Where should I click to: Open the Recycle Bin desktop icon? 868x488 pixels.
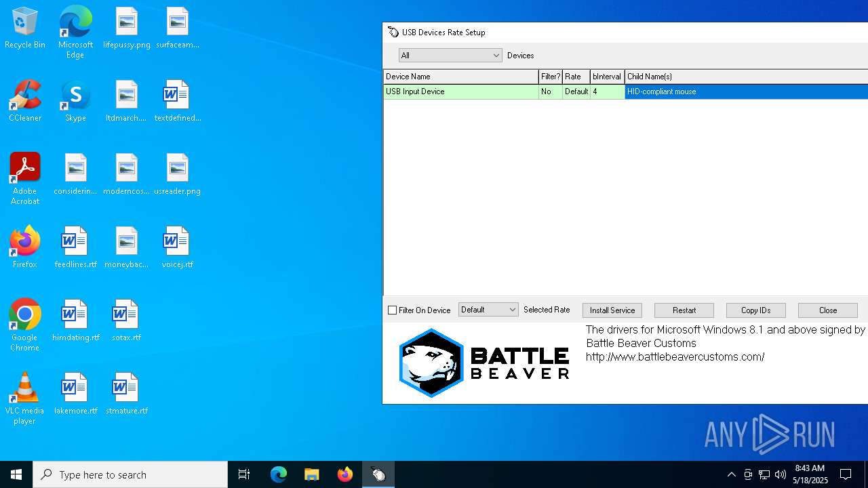coord(25,28)
